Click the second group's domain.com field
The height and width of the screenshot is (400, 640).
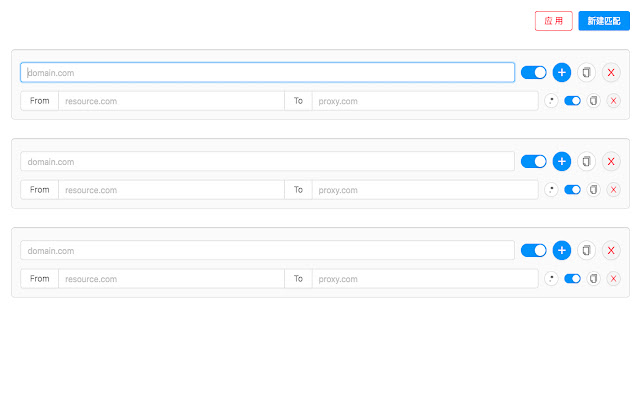point(267,161)
